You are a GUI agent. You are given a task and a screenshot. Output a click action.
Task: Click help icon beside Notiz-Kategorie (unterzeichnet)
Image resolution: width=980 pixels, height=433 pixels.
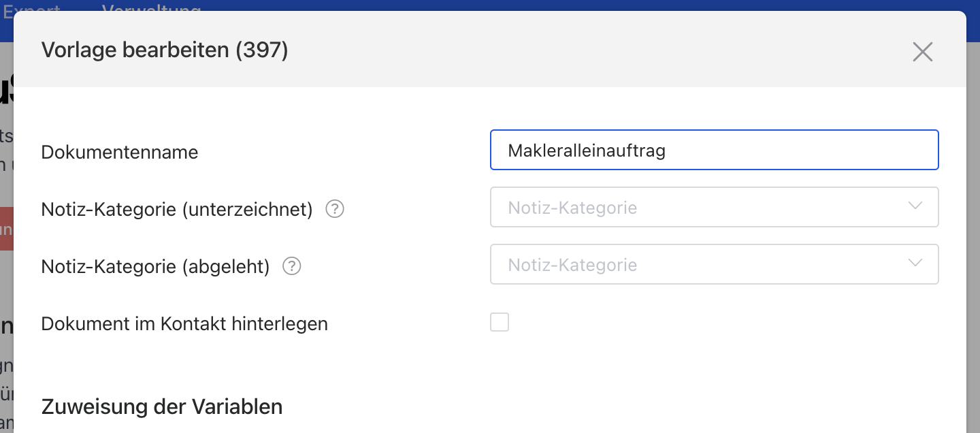click(x=335, y=209)
